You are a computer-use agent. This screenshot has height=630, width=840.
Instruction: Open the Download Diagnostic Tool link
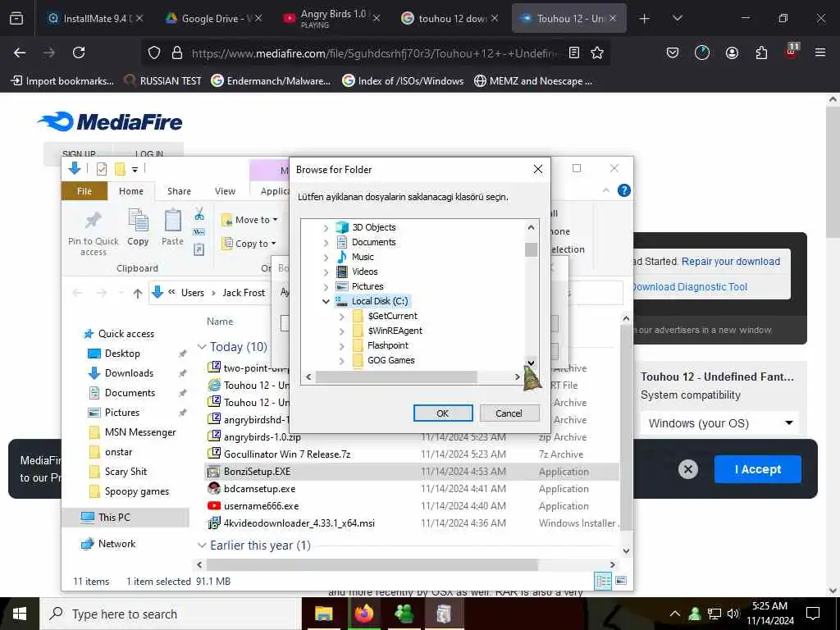click(690, 287)
